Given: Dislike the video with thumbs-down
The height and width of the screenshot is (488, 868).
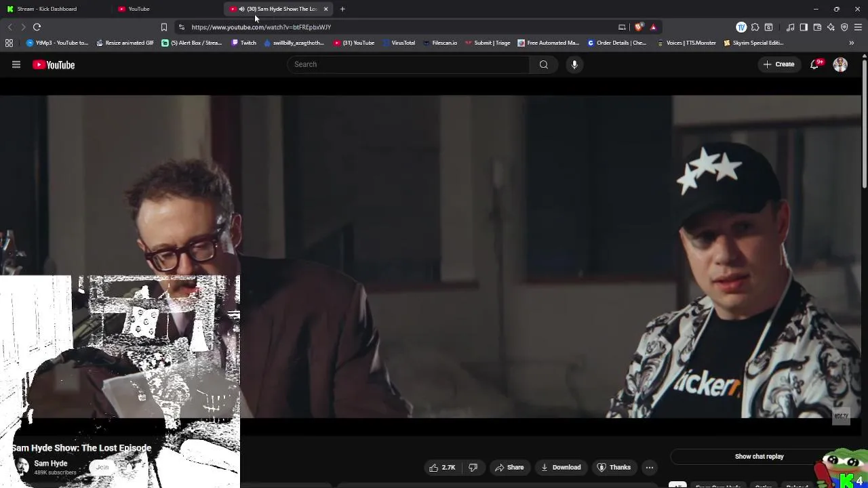Looking at the screenshot, I should coord(473,467).
